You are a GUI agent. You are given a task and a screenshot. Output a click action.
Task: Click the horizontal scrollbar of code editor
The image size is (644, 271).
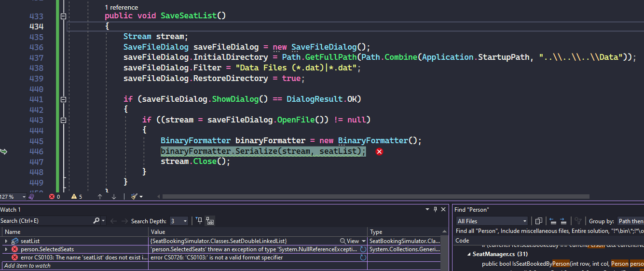click(375, 197)
